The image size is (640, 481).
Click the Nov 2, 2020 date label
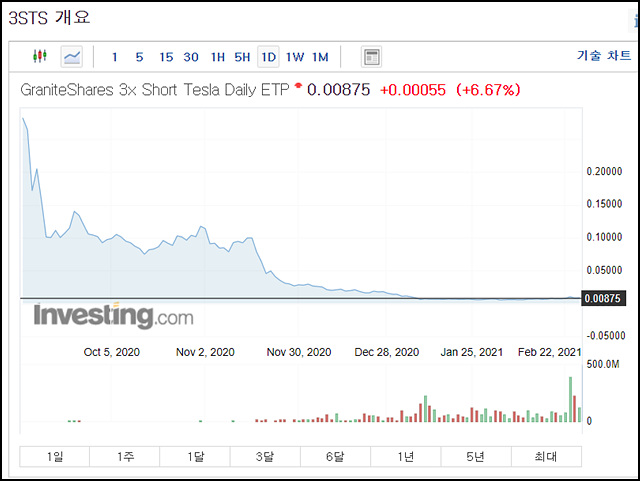pos(205,352)
